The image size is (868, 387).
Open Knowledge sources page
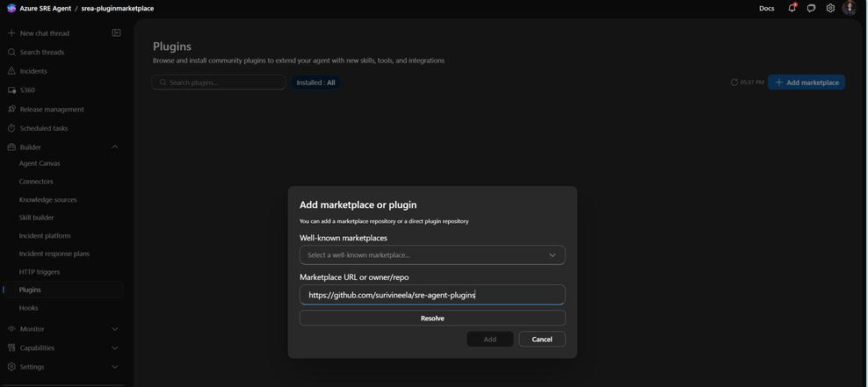47,199
